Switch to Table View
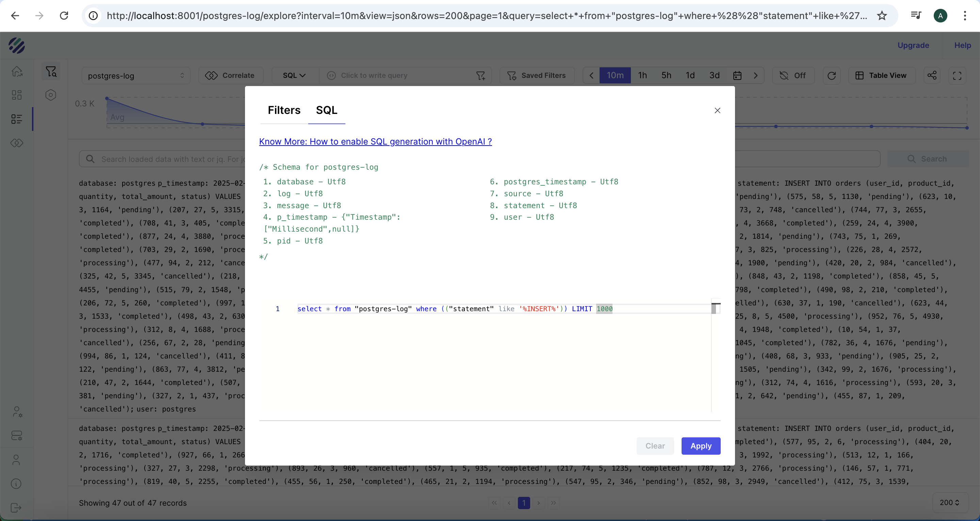980x521 pixels. coord(882,75)
